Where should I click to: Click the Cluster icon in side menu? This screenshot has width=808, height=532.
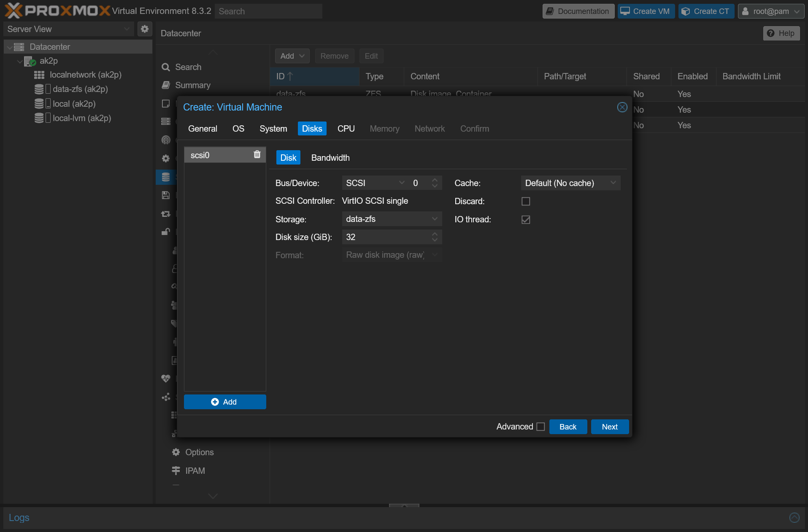(166, 122)
